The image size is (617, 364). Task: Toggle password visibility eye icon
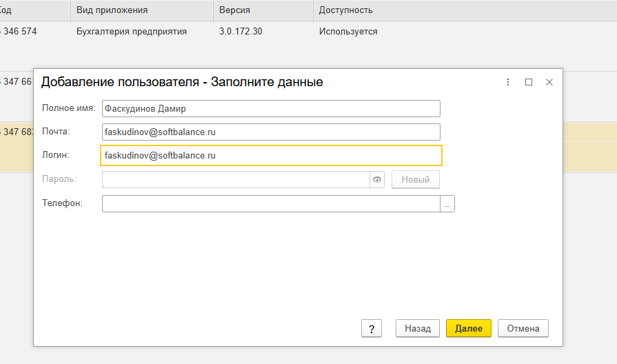tap(377, 179)
